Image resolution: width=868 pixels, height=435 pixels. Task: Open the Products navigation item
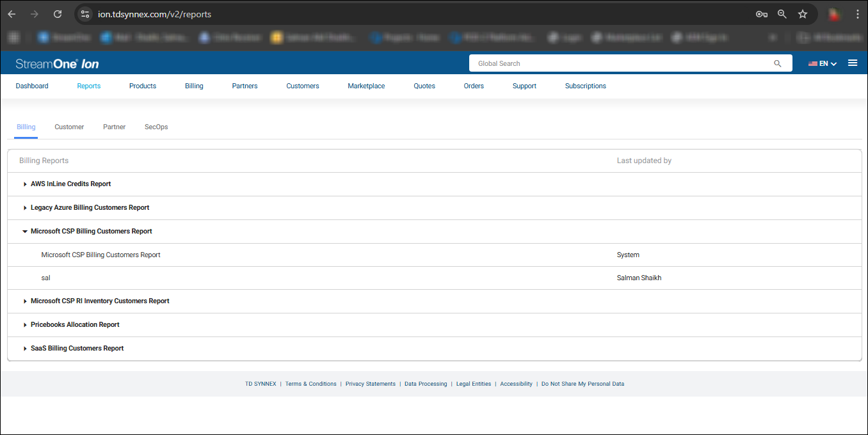coord(143,86)
